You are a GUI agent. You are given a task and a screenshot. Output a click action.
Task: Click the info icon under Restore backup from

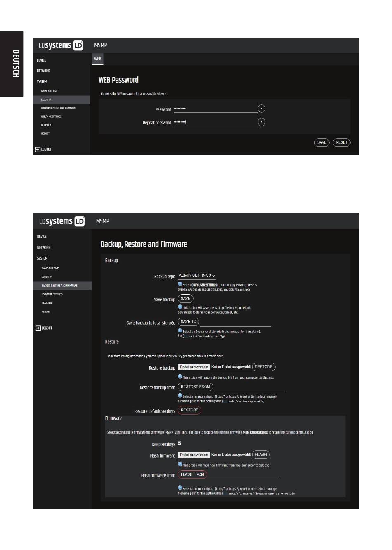click(x=180, y=396)
